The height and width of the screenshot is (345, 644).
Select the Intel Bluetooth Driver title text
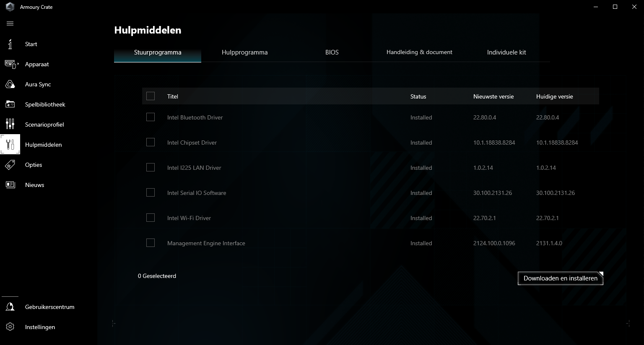pyautogui.click(x=195, y=117)
